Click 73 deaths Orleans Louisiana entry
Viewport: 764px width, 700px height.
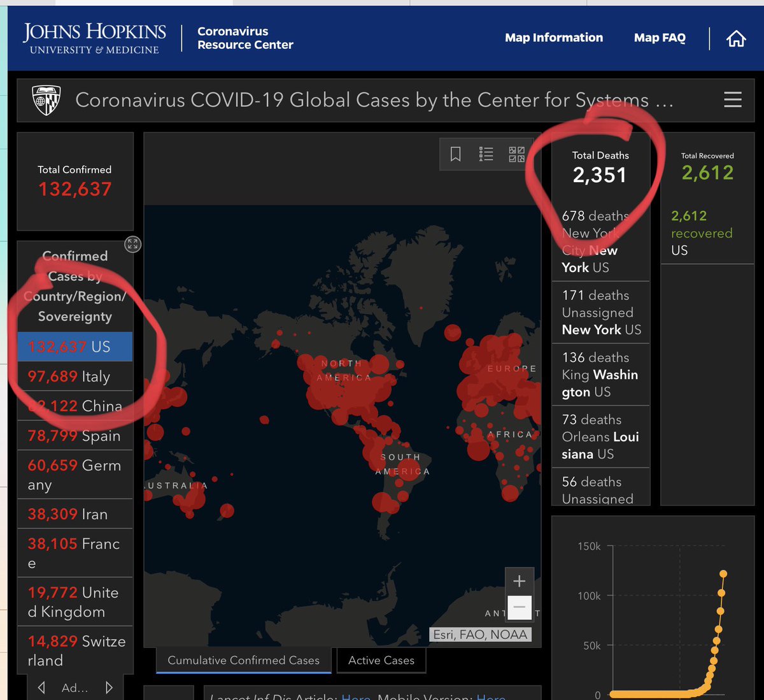[x=600, y=436]
